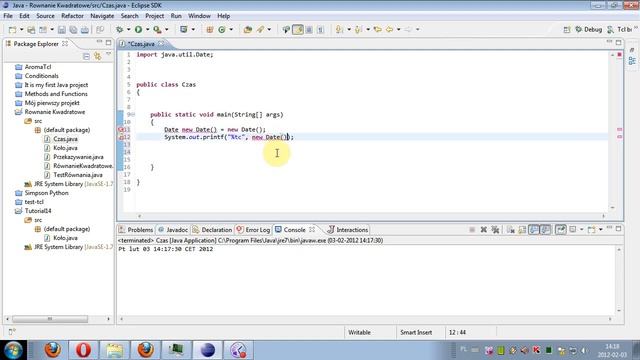
Task: Switch to the Interactions tab
Action: click(x=348, y=230)
